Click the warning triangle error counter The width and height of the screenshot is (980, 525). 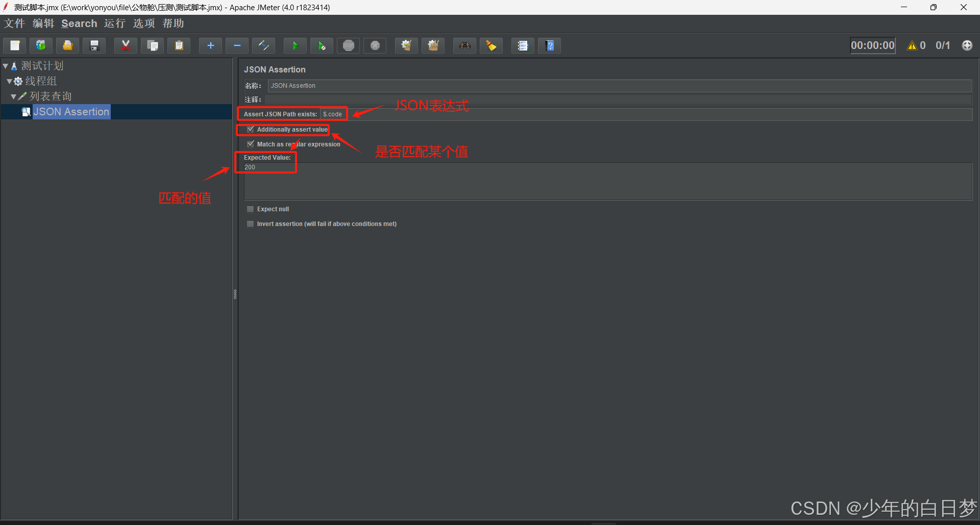(x=912, y=45)
